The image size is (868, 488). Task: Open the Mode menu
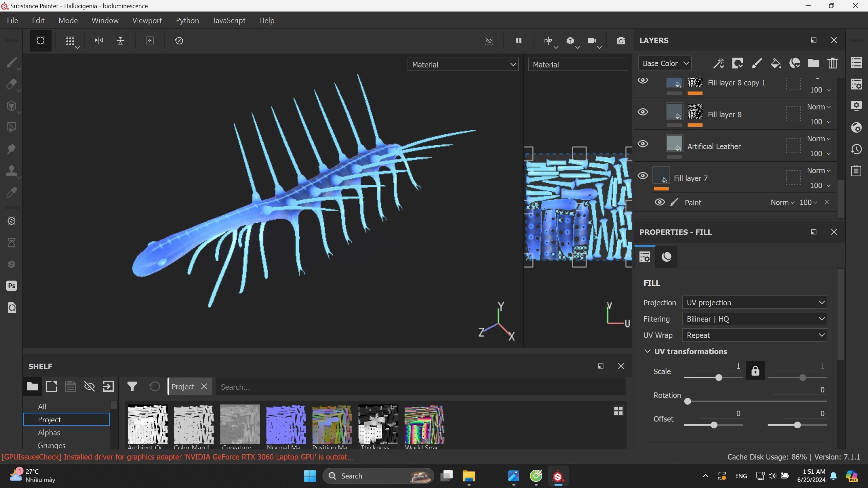click(68, 21)
